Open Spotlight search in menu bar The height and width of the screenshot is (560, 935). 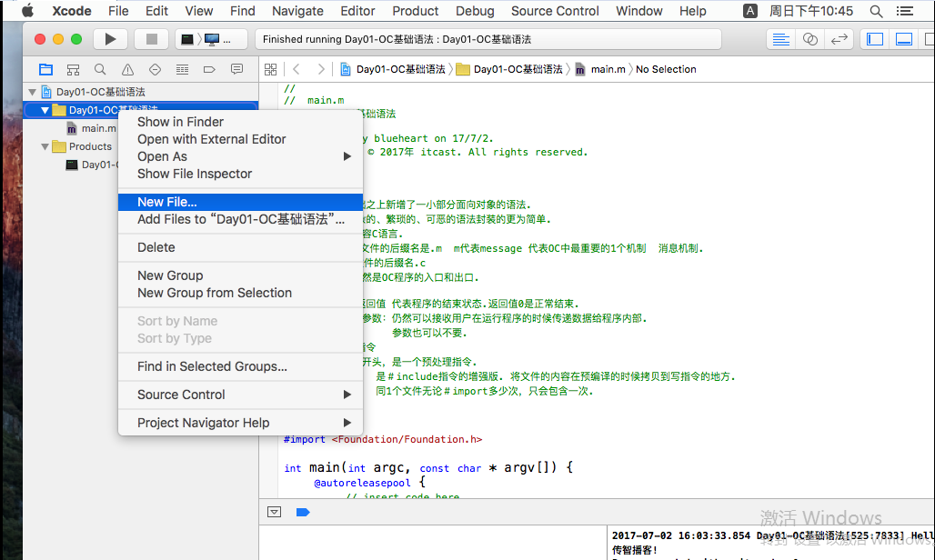(x=876, y=11)
